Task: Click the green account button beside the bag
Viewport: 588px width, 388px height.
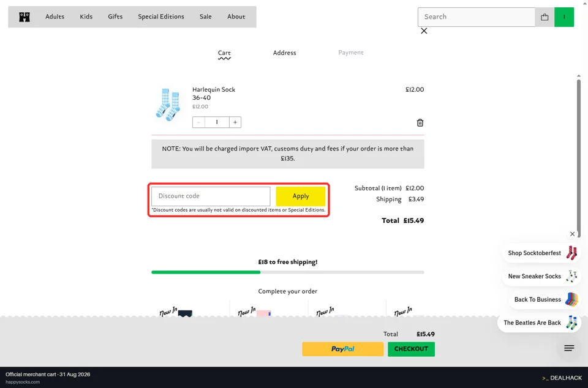Action: (x=564, y=17)
